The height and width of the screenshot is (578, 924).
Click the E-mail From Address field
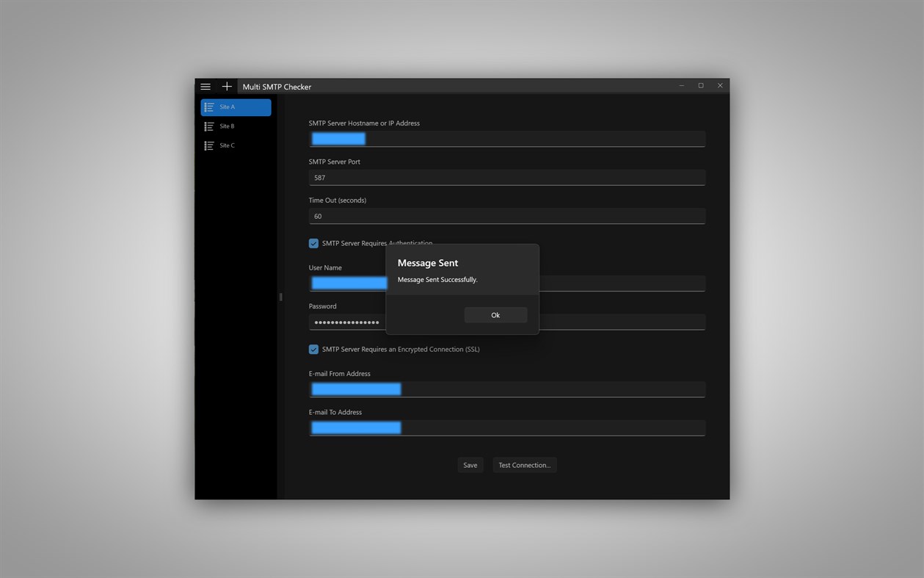click(x=506, y=389)
